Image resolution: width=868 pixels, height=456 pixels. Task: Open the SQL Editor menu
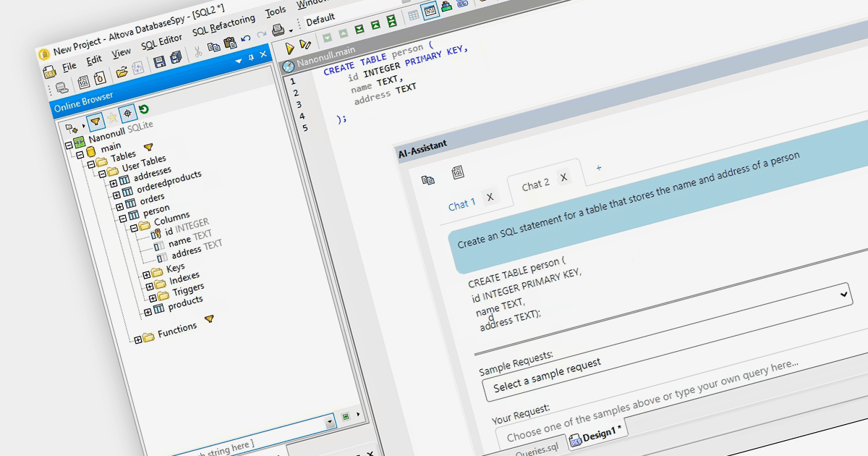pyautogui.click(x=161, y=41)
